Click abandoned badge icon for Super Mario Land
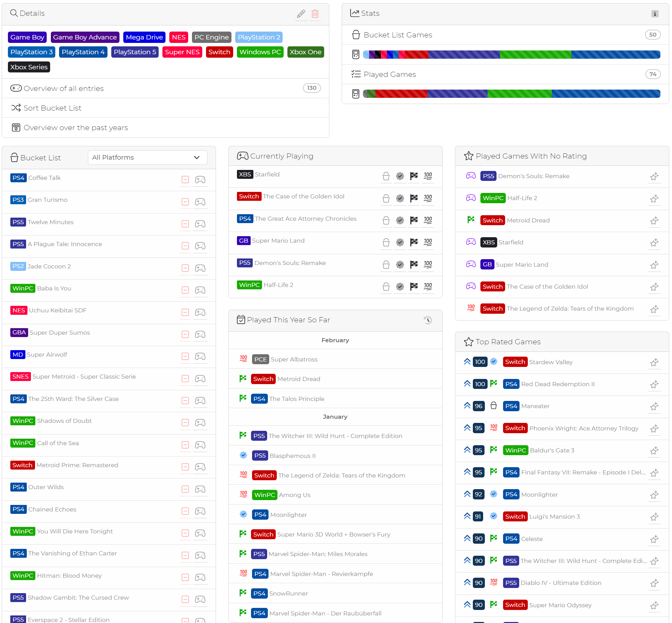 pos(400,242)
